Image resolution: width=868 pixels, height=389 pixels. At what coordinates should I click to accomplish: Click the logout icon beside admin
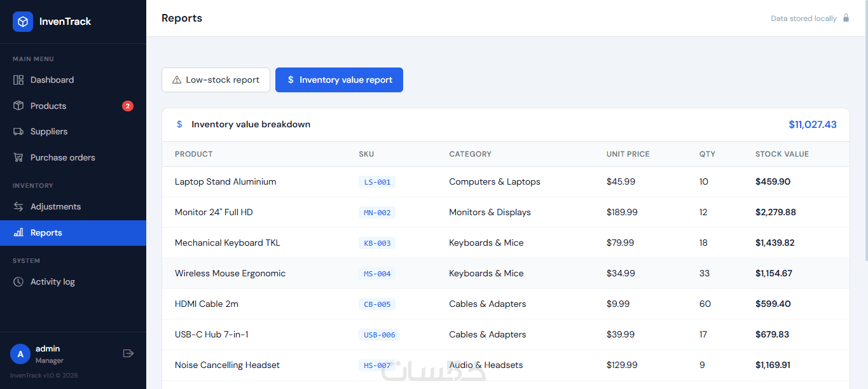(x=128, y=353)
